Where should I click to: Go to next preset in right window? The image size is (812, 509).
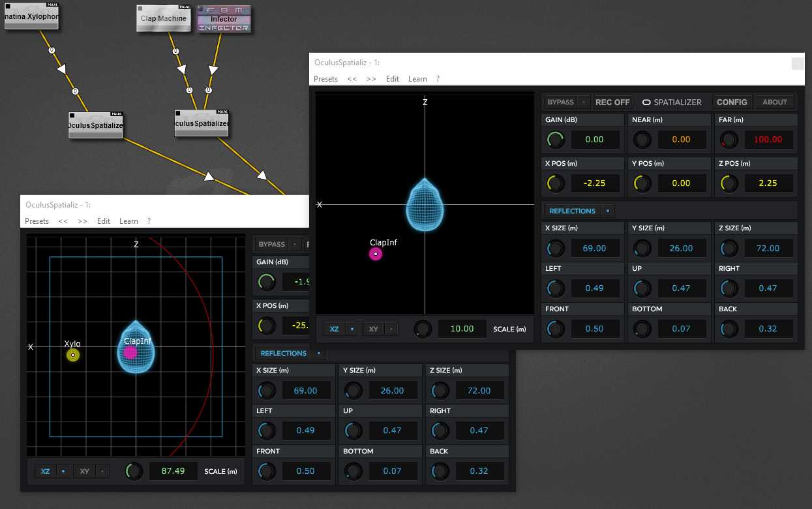[x=371, y=79]
